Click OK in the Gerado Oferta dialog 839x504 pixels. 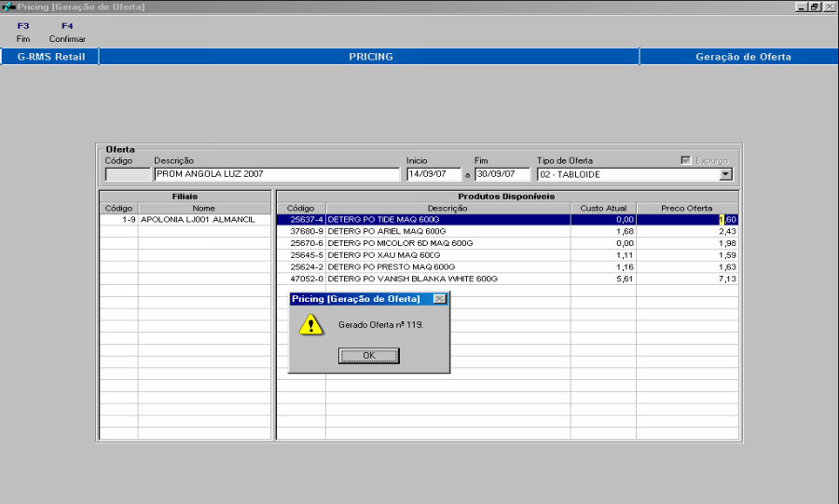coord(368,356)
